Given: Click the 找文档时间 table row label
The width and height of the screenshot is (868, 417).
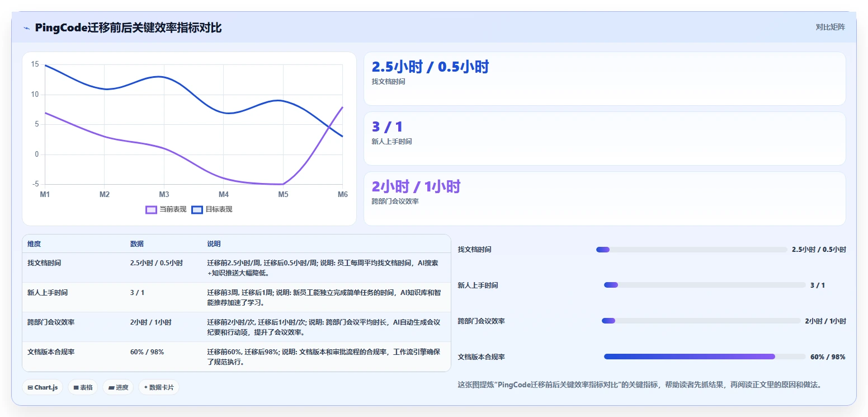Looking at the screenshot, I should click(x=44, y=263).
